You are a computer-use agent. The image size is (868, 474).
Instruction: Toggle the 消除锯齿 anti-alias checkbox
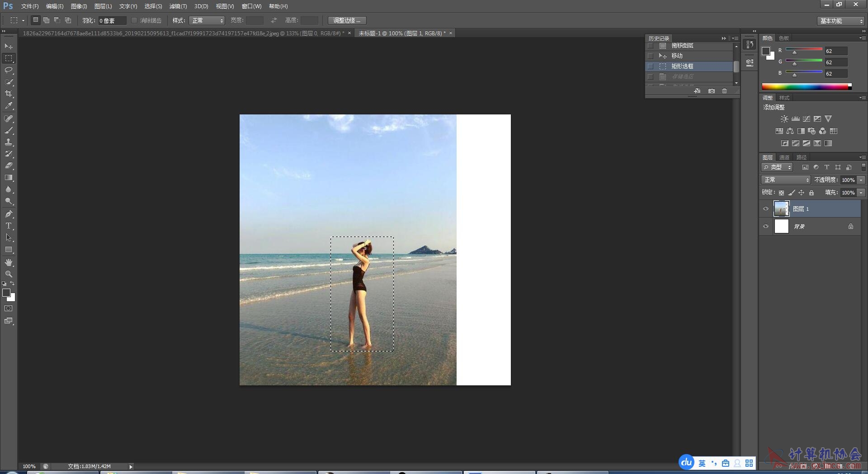coord(134,20)
